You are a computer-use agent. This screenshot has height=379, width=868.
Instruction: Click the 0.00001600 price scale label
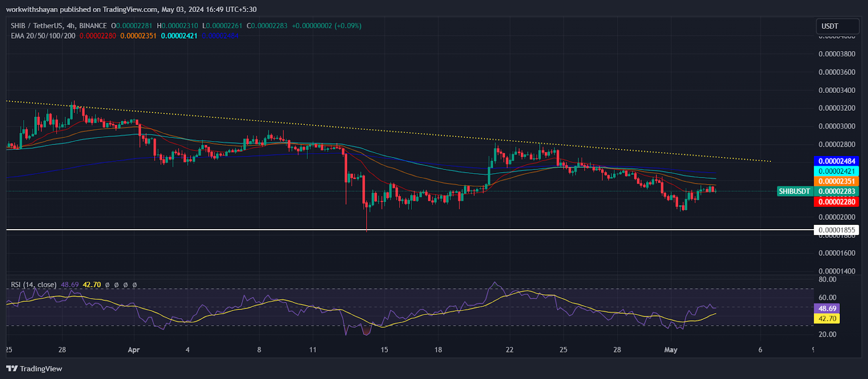click(x=837, y=253)
